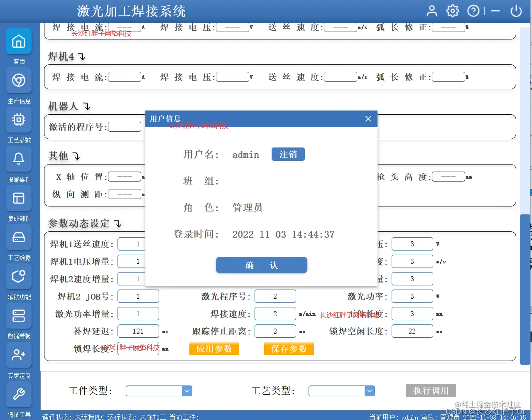Viewport: 532px width, 420px height.
Task: Collapse the 焊机4 section
Action: click(x=82, y=56)
